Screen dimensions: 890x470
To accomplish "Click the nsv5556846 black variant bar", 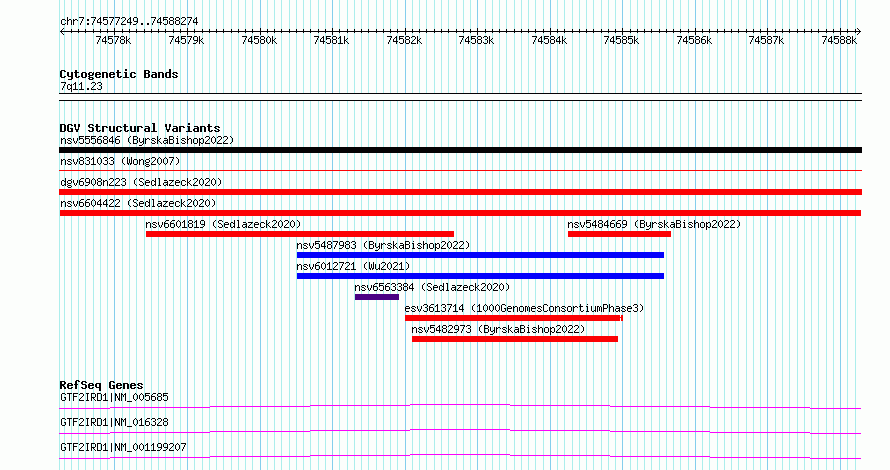I will (x=460, y=150).
